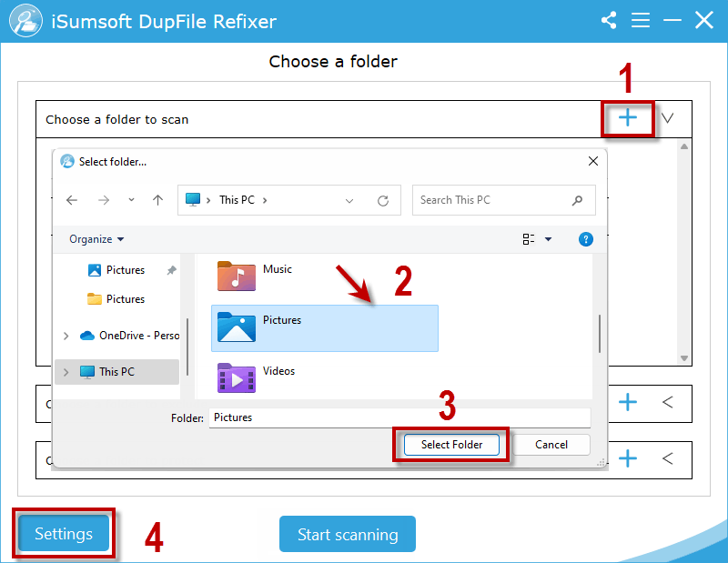
Task: Select the yellow Pictures folder in sidebar
Action: pos(116,299)
